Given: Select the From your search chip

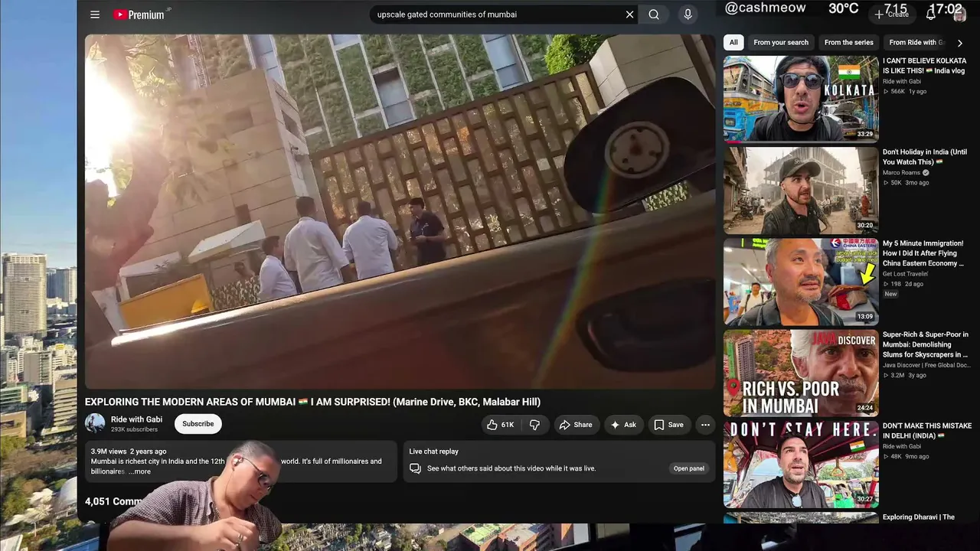Looking at the screenshot, I should pyautogui.click(x=781, y=43).
